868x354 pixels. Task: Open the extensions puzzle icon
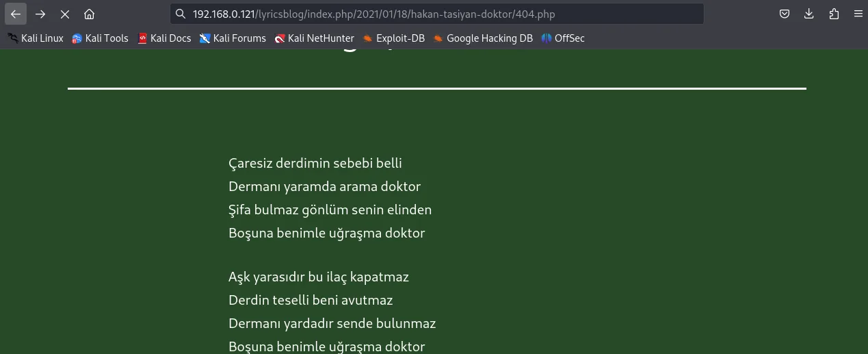pyautogui.click(x=834, y=14)
